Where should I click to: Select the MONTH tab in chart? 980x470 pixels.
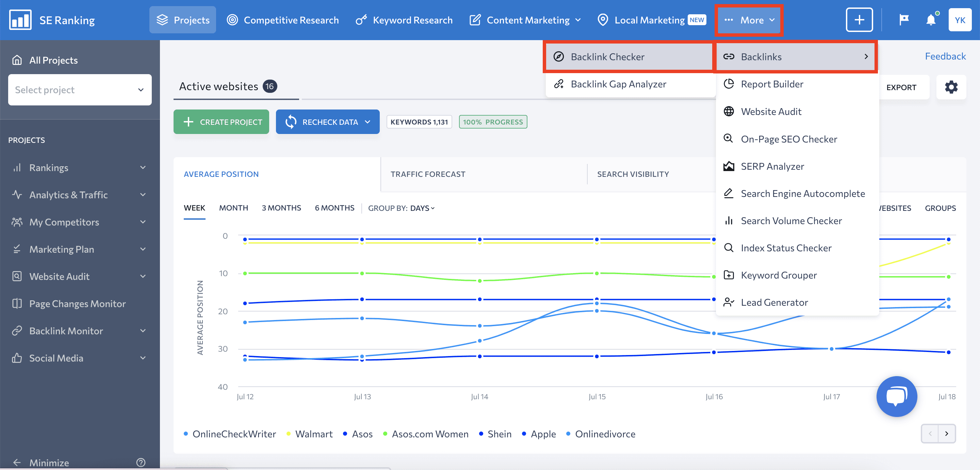pos(234,208)
